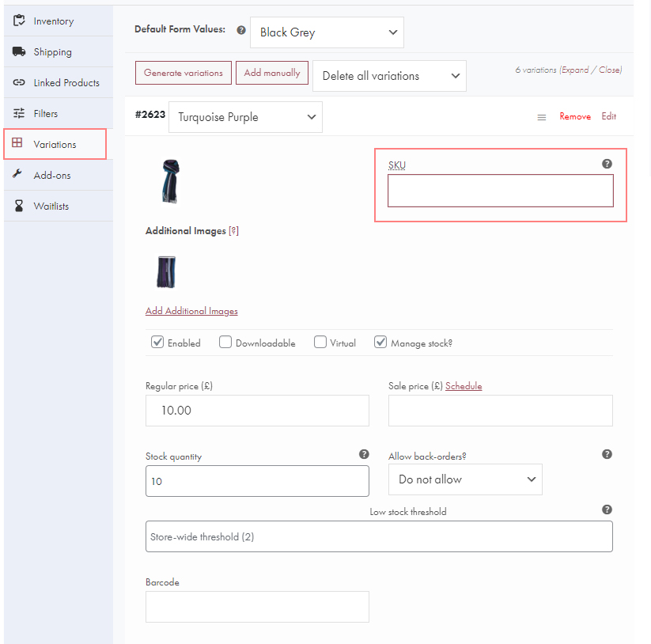The width and height of the screenshot is (651, 644).
Task: Open the Allow back-orders dropdown
Action: 465,479
